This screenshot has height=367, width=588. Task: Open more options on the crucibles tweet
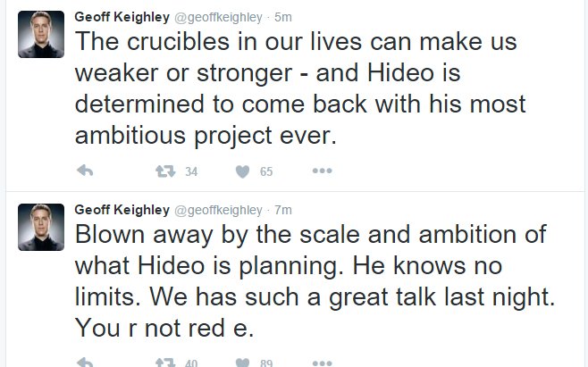click(x=322, y=171)
